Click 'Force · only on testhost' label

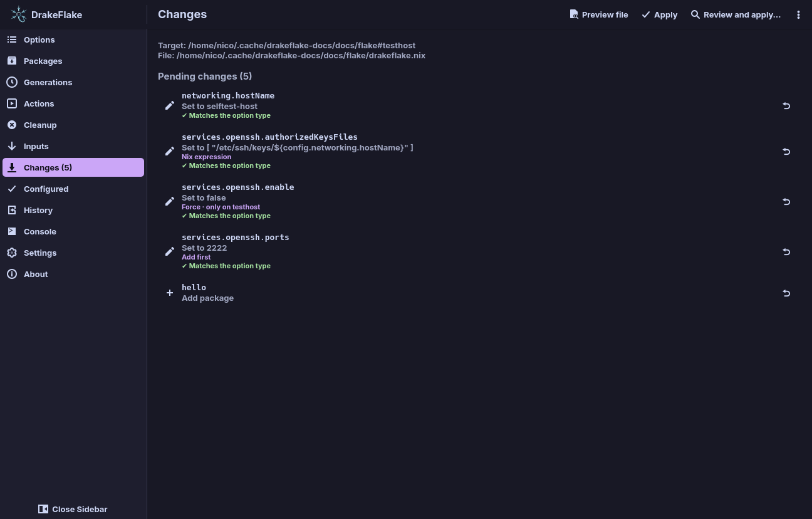coord(221,207)
